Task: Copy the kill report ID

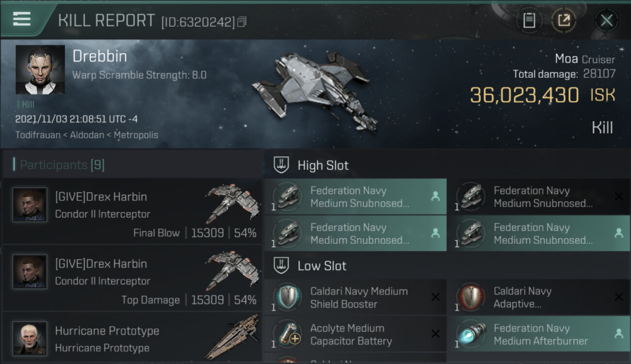Action: click(242, 21)
